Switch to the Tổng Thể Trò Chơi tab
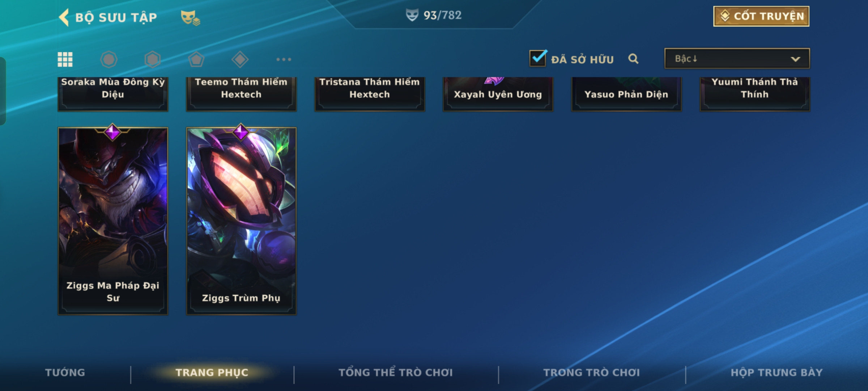868x391 pixels. point(396,373)
